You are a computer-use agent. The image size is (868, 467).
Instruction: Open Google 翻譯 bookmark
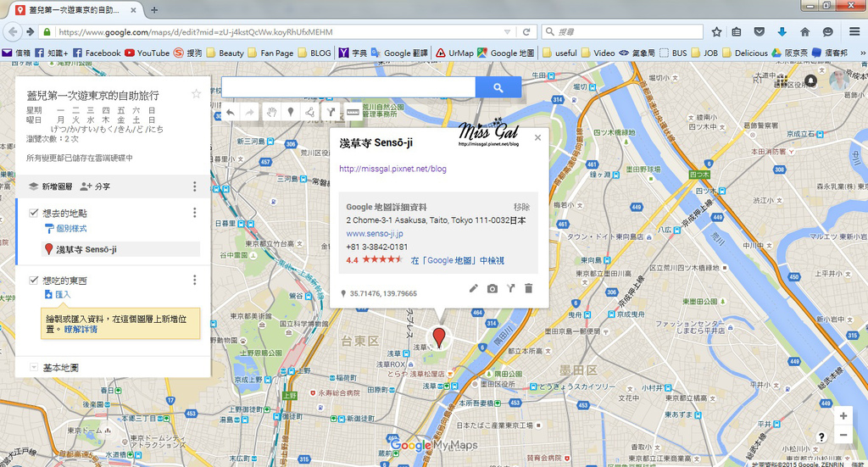point(399,53)
